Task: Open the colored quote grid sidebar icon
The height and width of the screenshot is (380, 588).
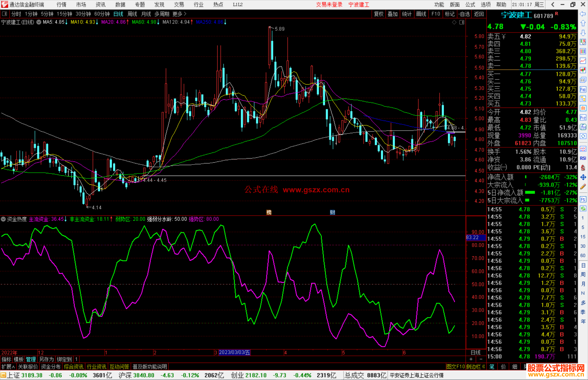Action: tap(583, 51)
